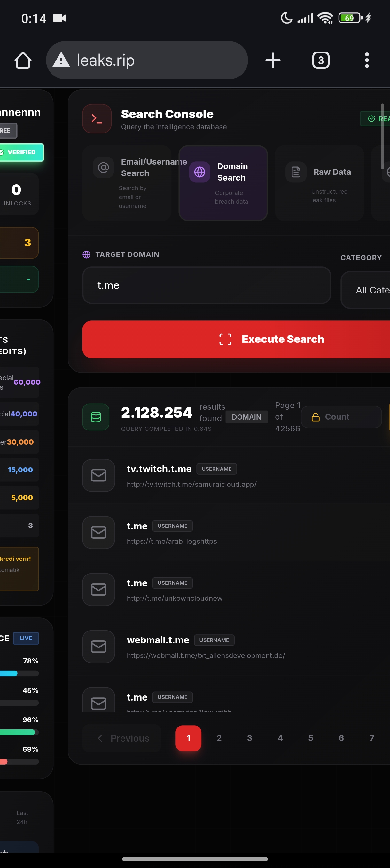390x868 pixels.
Task: Tap the do-not-disturb moon icon
Action: point(286,18)
